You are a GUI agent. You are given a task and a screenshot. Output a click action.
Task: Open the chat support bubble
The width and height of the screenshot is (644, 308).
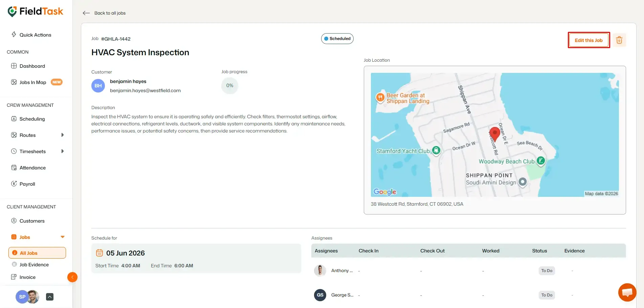coord(627,292)
